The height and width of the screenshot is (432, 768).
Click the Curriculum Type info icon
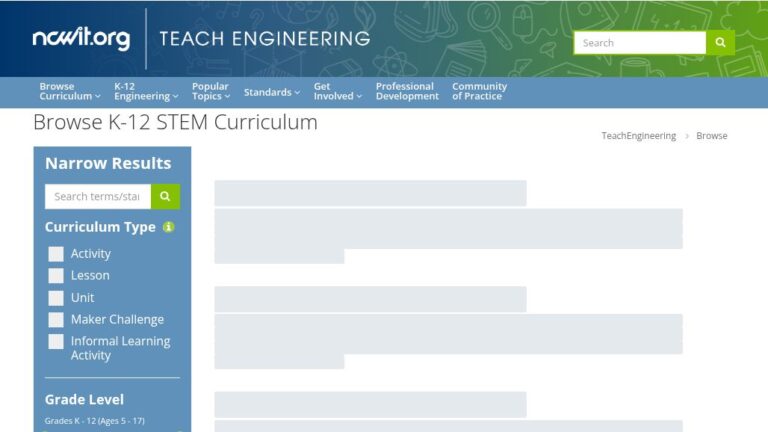168,227
